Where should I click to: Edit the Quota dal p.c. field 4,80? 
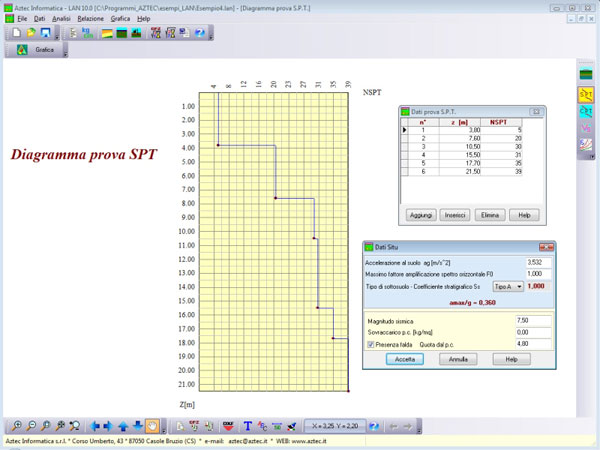(533, 344)
